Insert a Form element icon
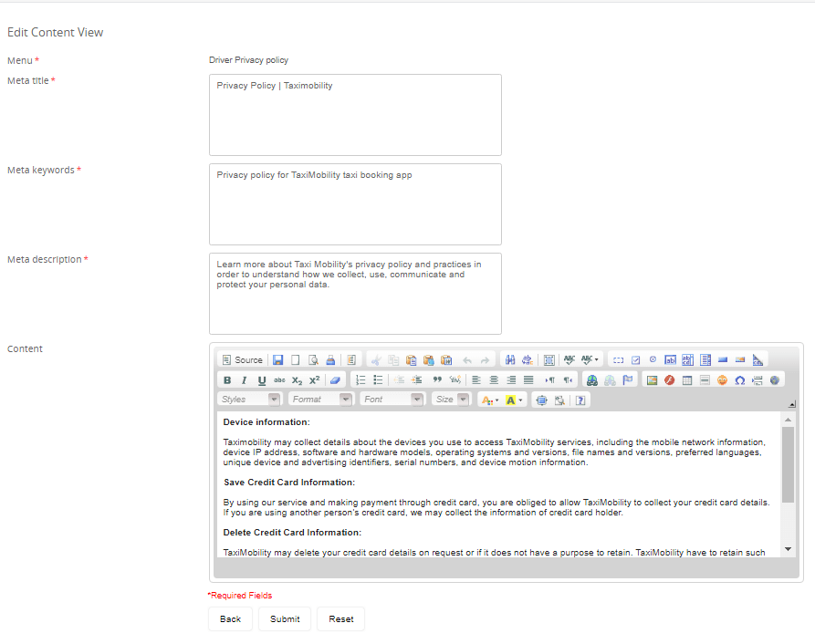Screen dimensions: 815x644 tap(618, 360)
